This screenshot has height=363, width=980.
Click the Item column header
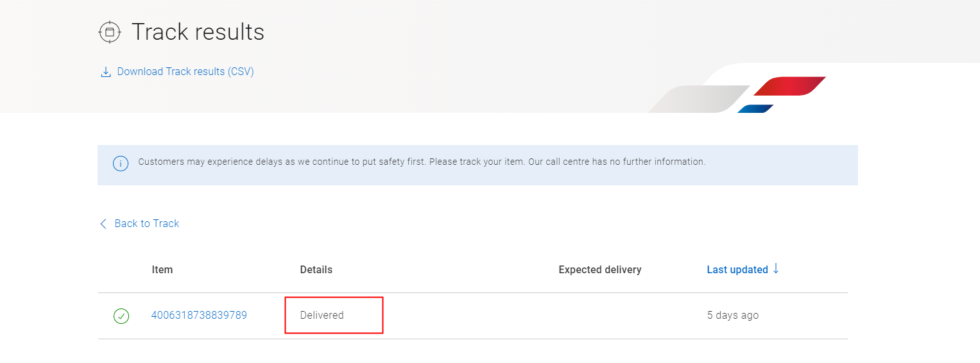(162, 270)
